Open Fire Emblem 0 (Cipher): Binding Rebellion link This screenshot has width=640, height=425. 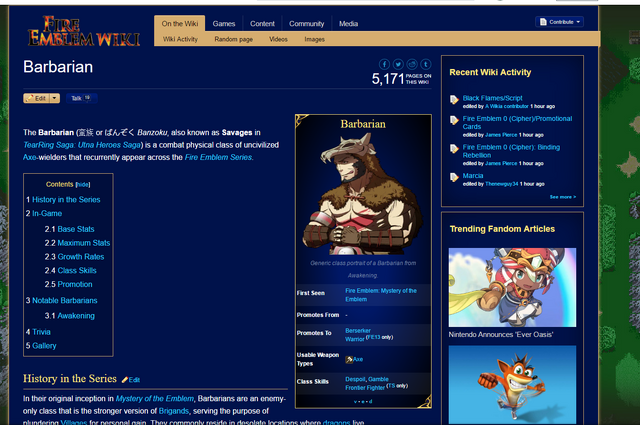511,151
